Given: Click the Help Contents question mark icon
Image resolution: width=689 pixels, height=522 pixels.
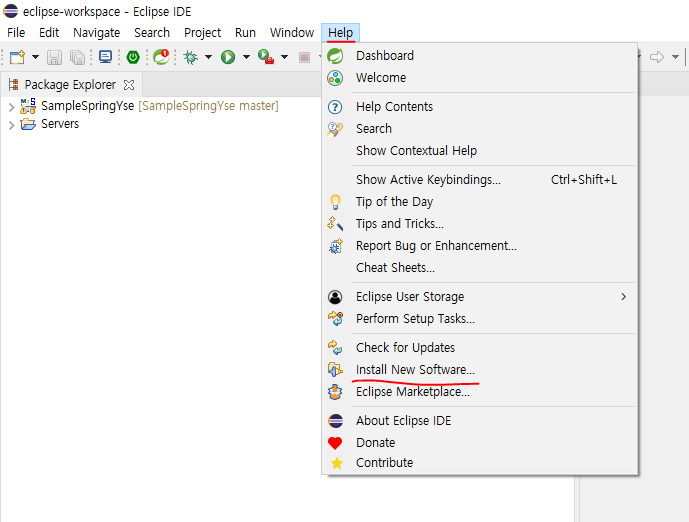Looking at the screenshot, I should [x=335, y=107].
